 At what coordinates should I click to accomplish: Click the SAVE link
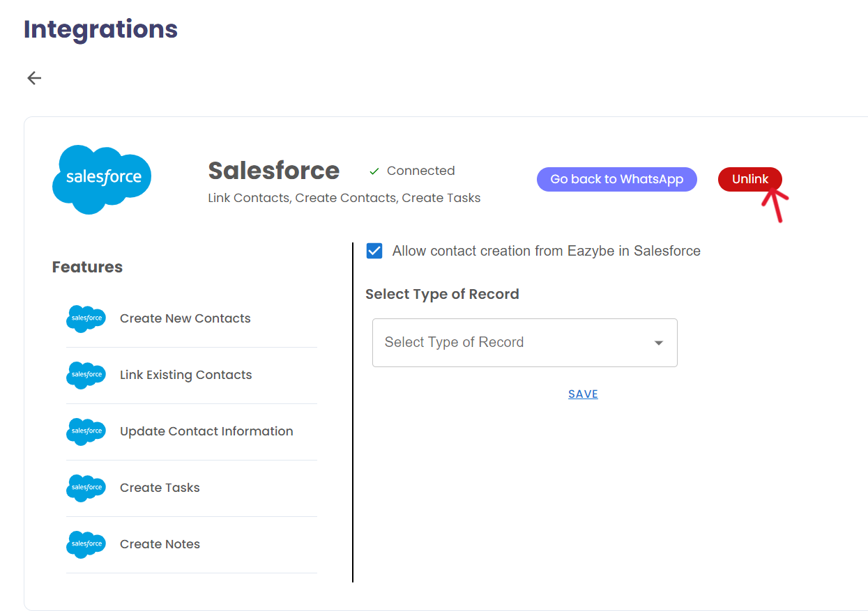tap(583, 394)
